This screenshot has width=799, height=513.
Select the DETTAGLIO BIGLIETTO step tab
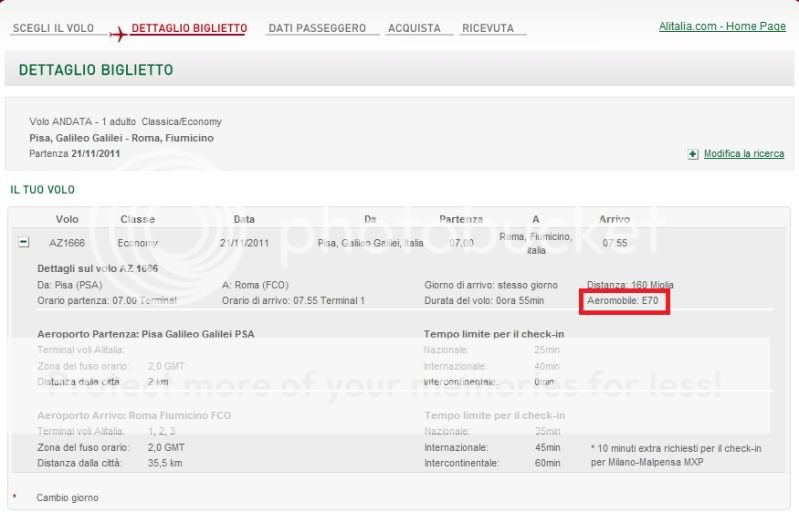click(x=188, y=28)
